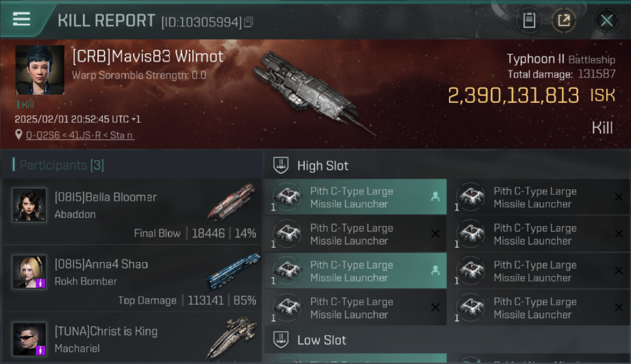Click the Rokh Bomber ship image

click(x=233, y=271)
